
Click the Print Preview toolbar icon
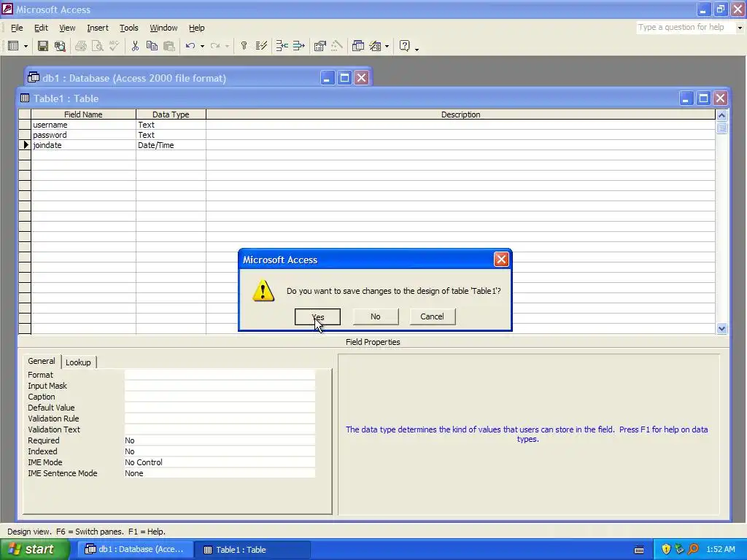(x=97, y=46)
